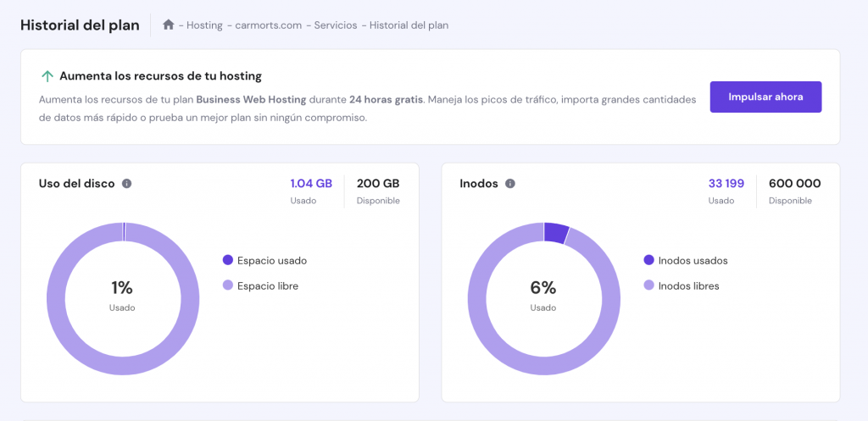Toggle the Inodos usados legend entry

click(x=685, y=260)
